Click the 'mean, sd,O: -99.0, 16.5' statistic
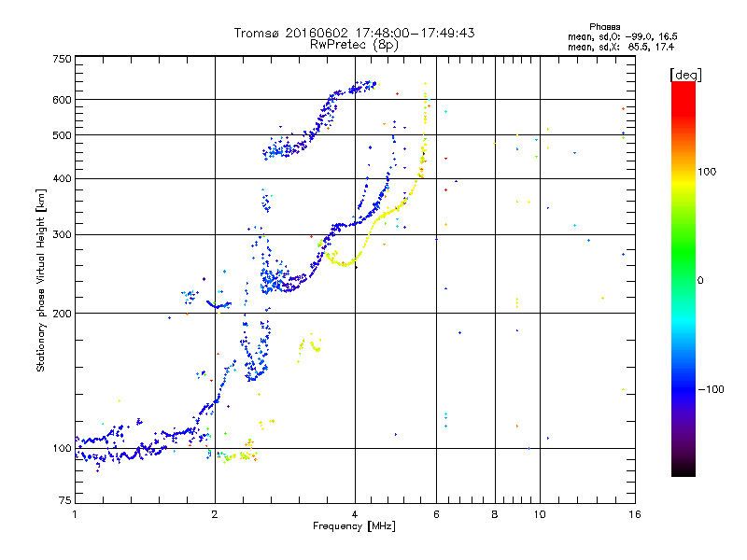 (x=622, y=36)
